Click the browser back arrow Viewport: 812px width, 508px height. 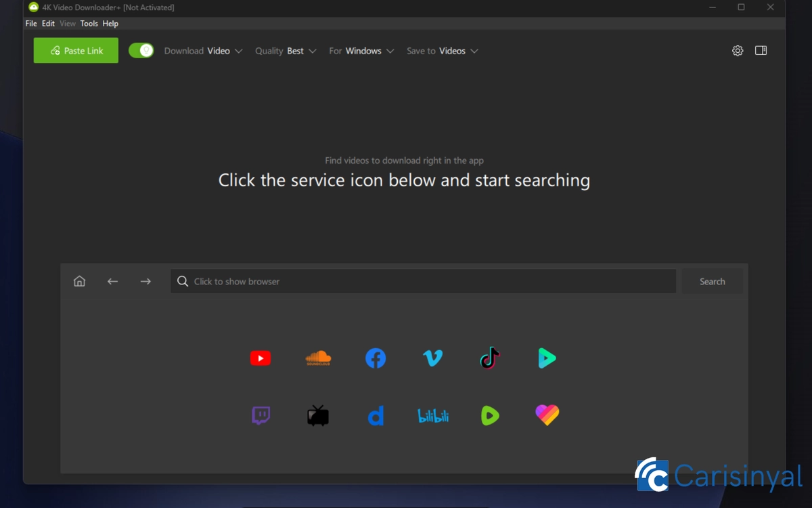112,281
